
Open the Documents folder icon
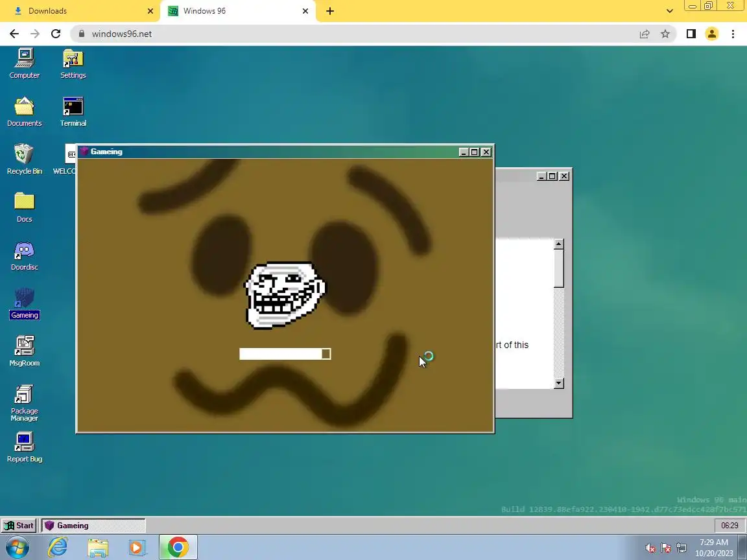24,112
